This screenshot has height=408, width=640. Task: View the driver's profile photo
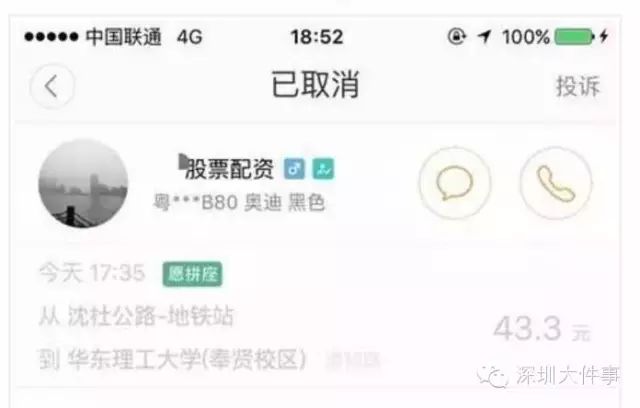click(83, 183)
